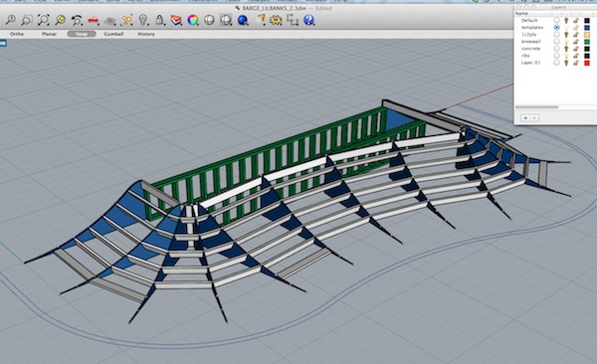Change 1/2ply layer tan color swatch
597x364 pixels.
(x=587, y=35)
